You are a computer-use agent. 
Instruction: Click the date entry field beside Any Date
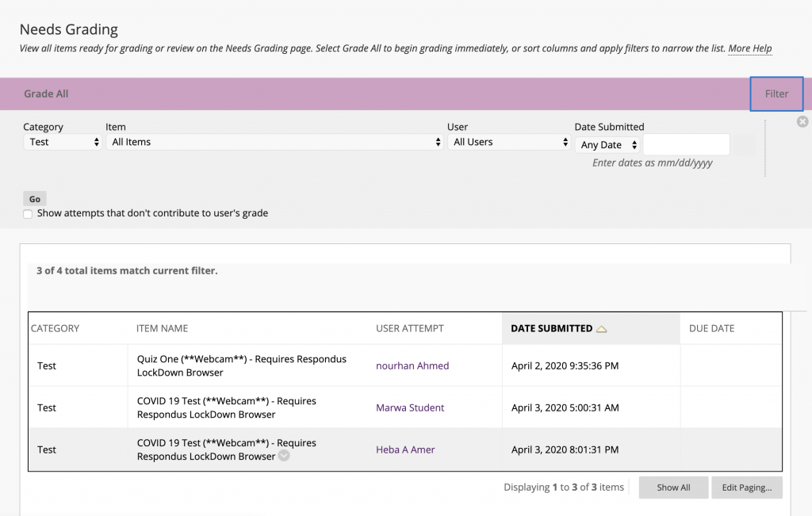click(687, 144)
